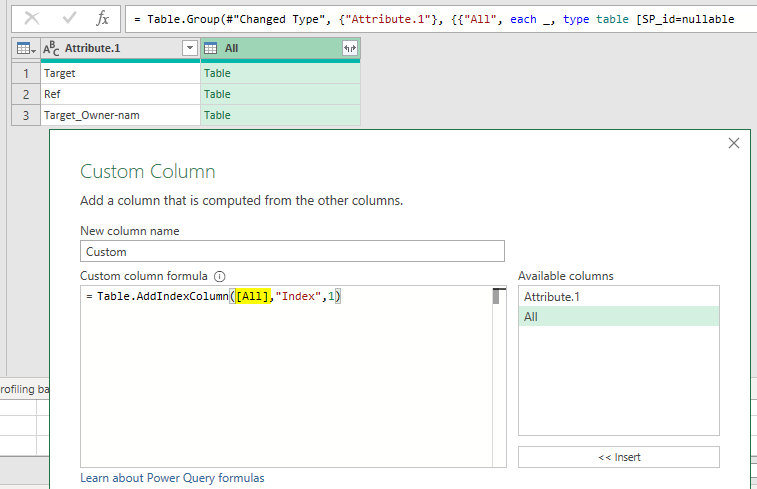The image size is (757, 489).
Task: Click the formula editor scrollbar thumb
Action: tap(496, 297)
